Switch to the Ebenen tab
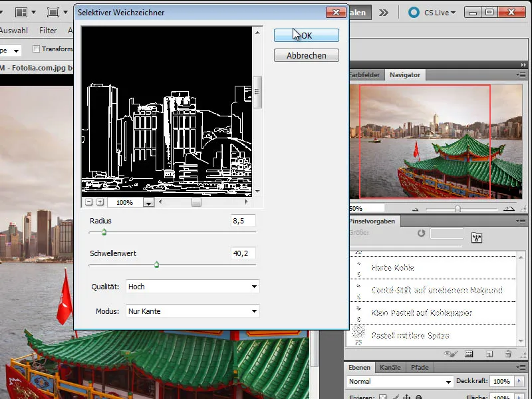Viewport: 532px width, 399px height. [x=359, y=368]
